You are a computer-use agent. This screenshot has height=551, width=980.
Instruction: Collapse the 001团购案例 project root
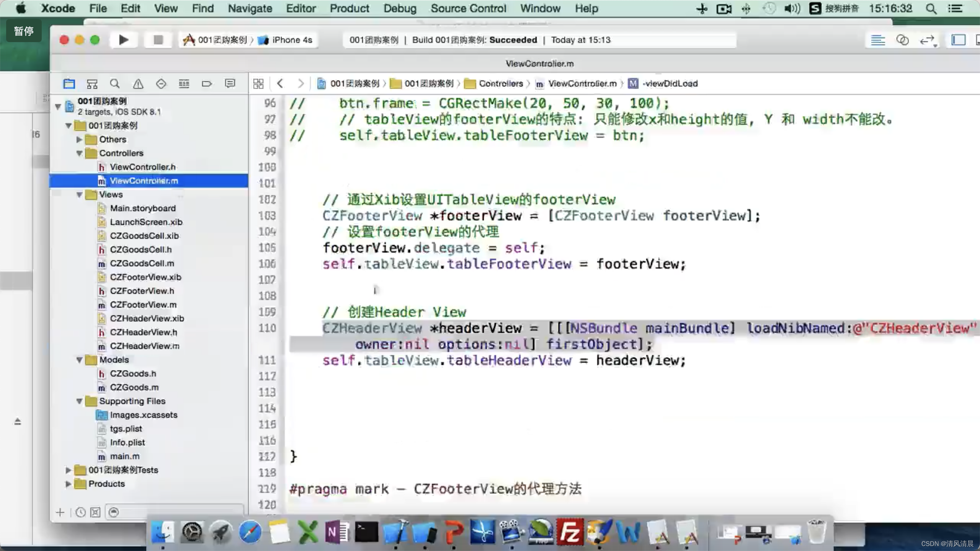coord(58,106)
